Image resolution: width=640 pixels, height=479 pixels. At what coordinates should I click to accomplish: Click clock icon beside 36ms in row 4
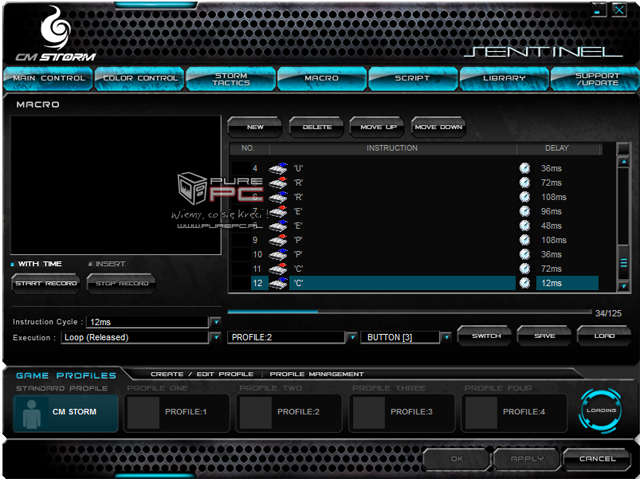click(x=524, y=168)
